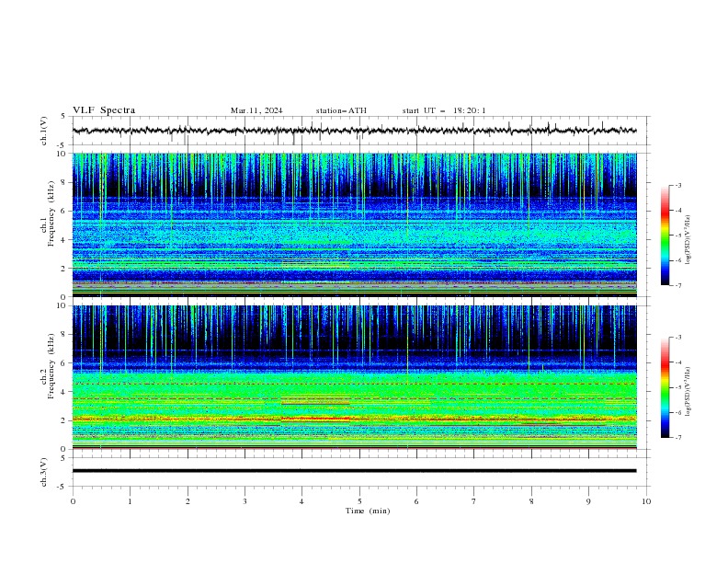Click the ch.1 frequency tick label "2"

pyautogui.click(x=63, y=269)
